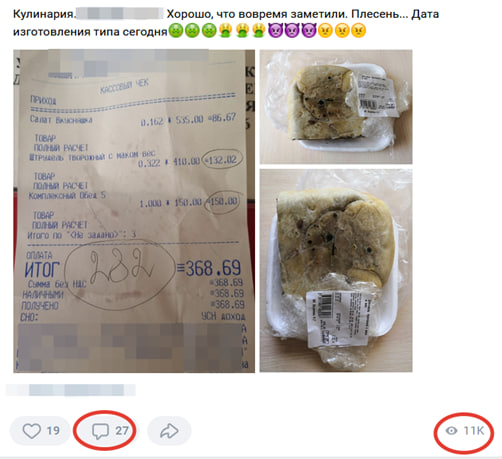The width and height of the screenshot is (502, 459).
Task: Click the last angry yellow emoji
Action: coord(359,31)
